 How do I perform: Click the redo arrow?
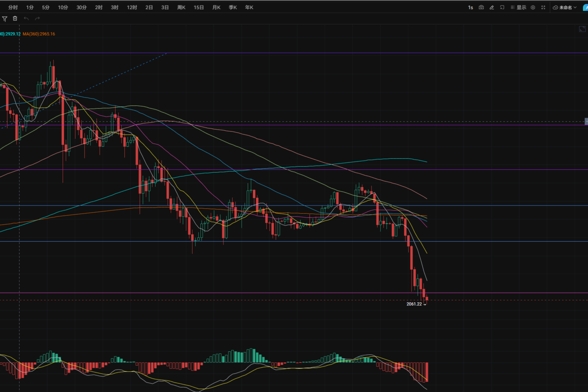37,19
